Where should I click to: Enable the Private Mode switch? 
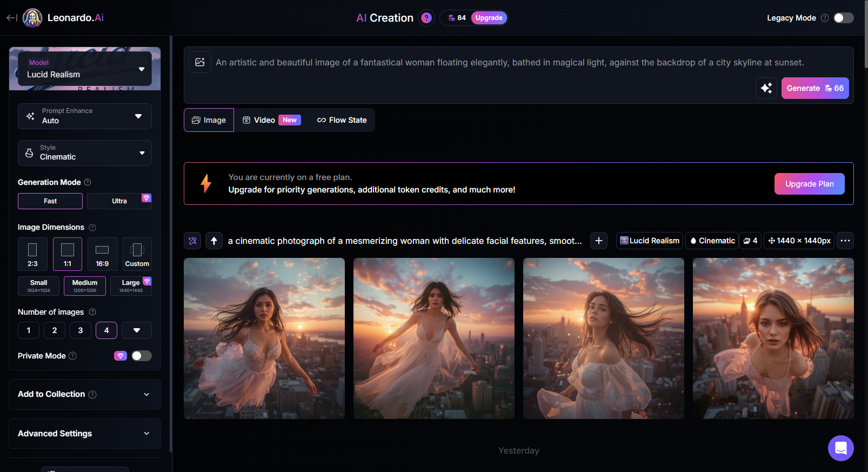[142, 356]
